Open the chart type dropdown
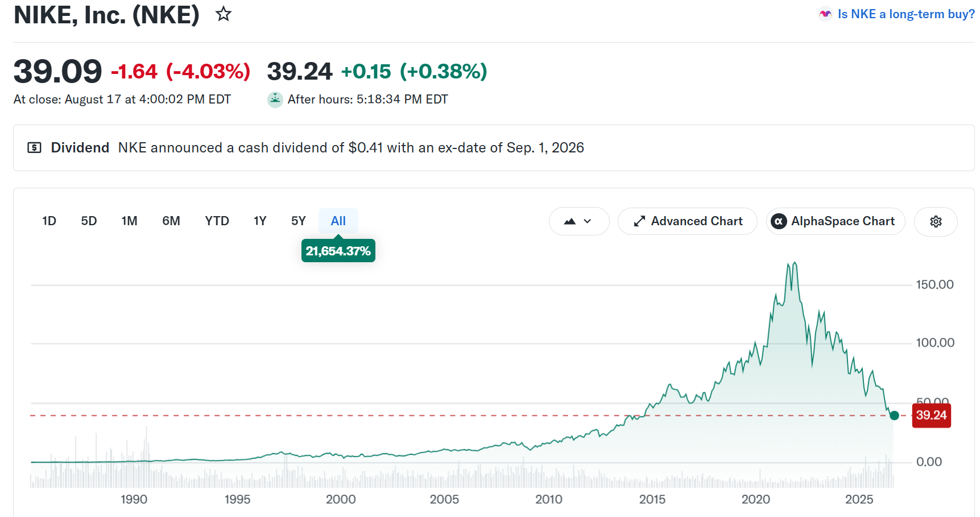The width and height of the screenshot is (980, 517). [578, 221]
